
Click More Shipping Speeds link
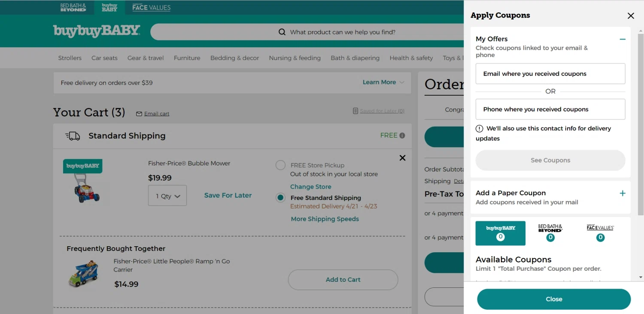(x=325, y=219)
